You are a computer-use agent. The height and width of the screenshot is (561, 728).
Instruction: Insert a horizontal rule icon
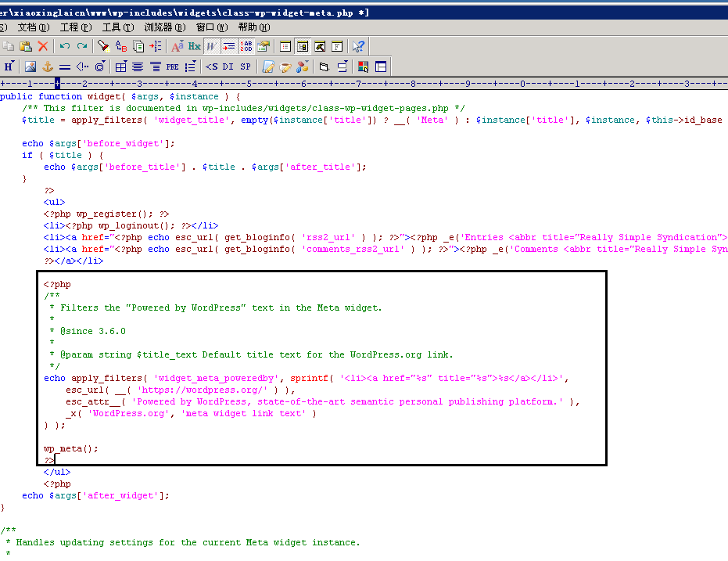(x=65, y=67)
